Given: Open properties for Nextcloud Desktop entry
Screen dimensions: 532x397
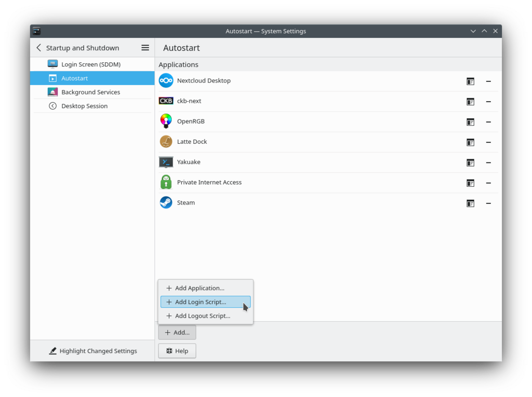Looking at the screenshot, I should click(x=470, y=81).
